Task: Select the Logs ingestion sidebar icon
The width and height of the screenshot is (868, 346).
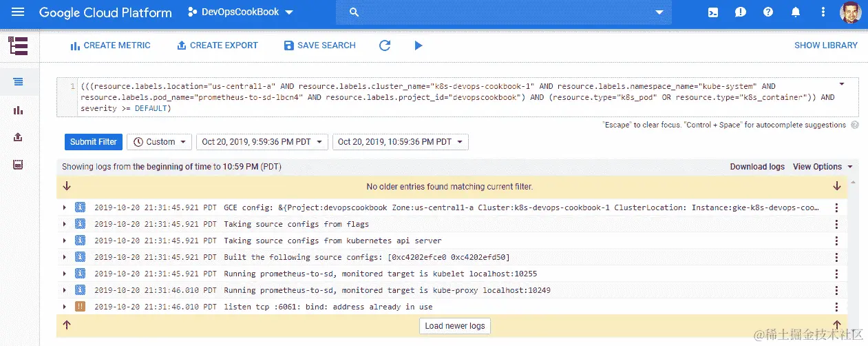Action: 19,165
